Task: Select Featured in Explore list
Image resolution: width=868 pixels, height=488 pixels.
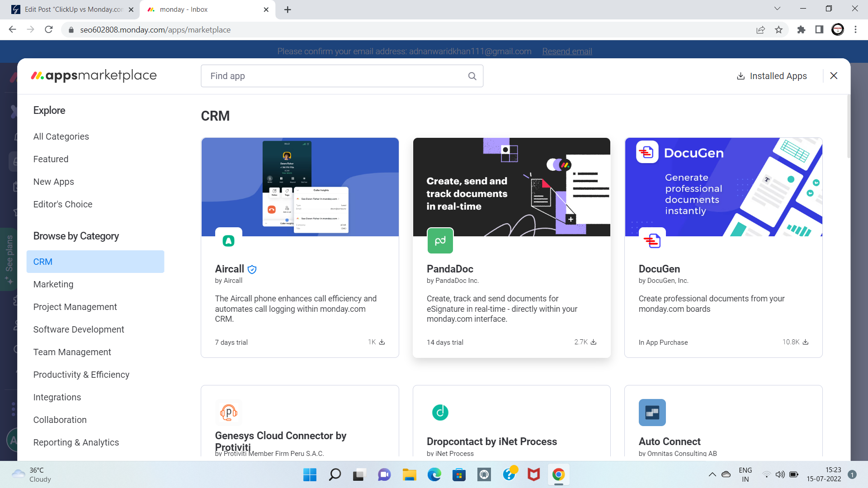Action: coord(51,159)
